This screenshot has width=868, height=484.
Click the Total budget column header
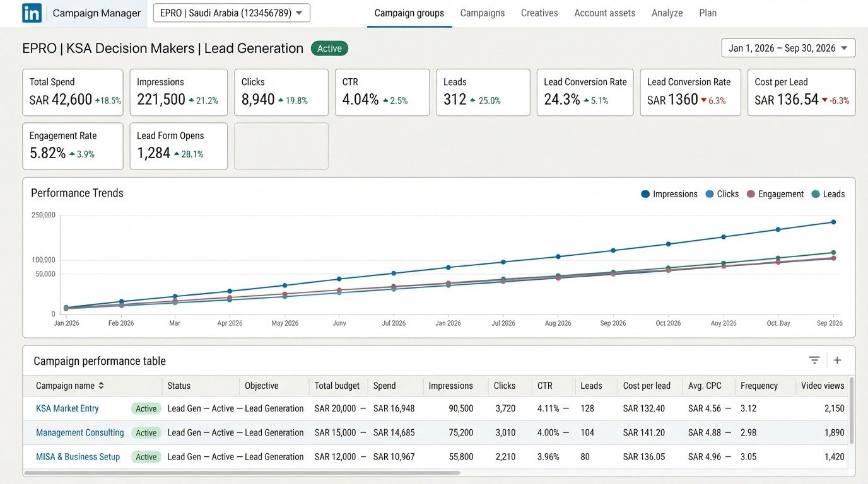point(337,386)
